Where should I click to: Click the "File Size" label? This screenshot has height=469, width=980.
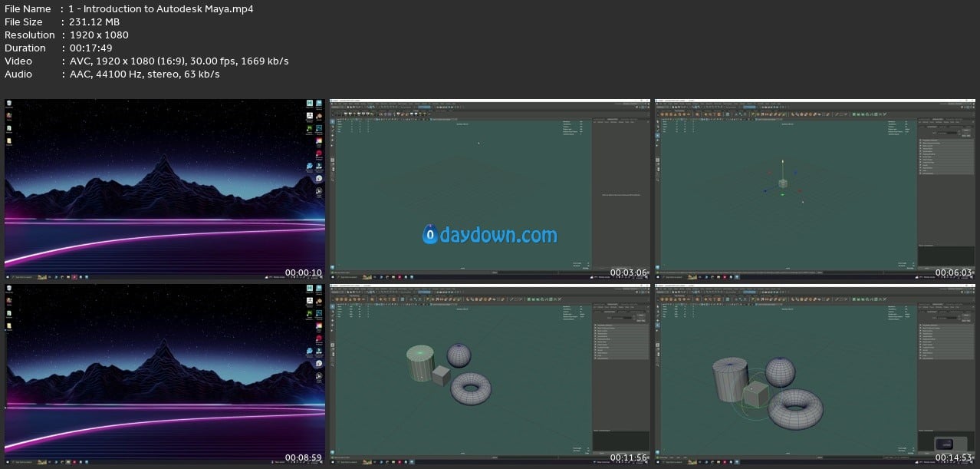24,22
